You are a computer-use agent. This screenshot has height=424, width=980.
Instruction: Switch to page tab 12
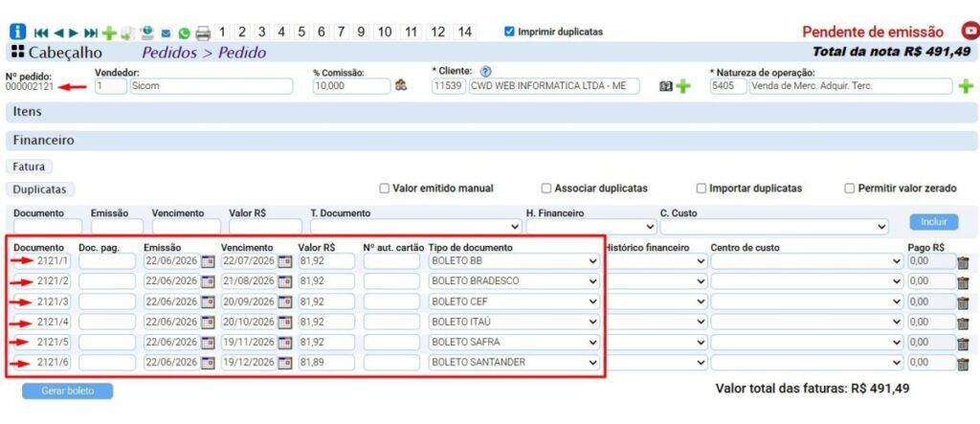(x=438, y=32)
